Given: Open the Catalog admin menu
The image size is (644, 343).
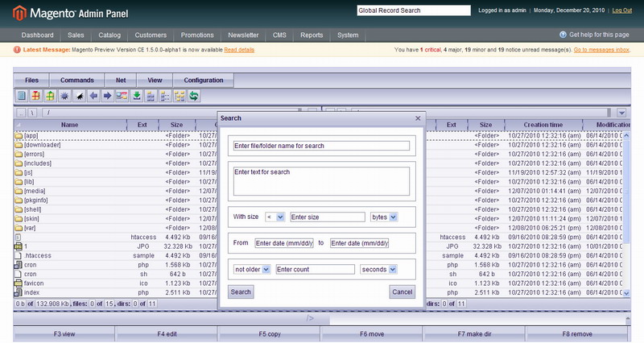Looking at the screenshot, I should click(x=109, y=35).
